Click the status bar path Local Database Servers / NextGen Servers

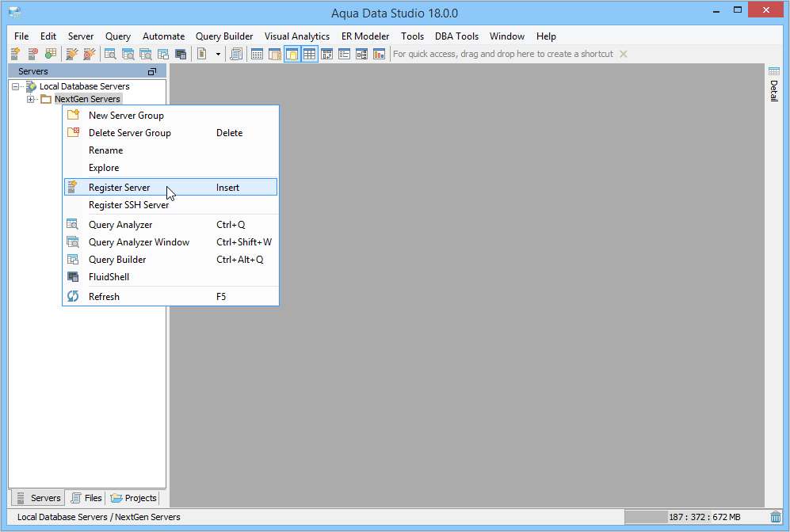[99, 517]
